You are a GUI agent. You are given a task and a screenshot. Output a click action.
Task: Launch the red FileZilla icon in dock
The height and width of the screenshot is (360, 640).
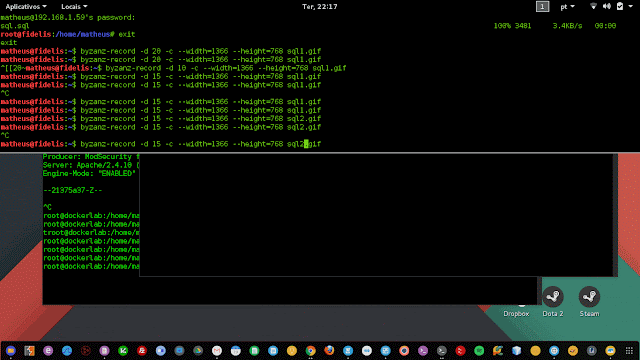pos(142,351)
